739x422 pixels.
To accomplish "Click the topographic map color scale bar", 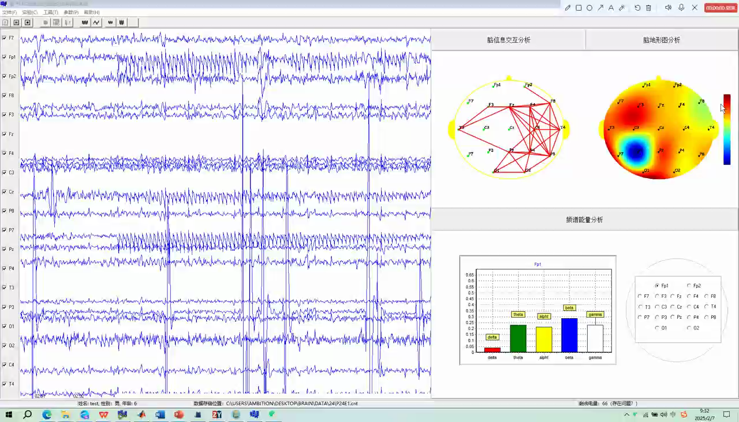I will click(x=727, y=129).
